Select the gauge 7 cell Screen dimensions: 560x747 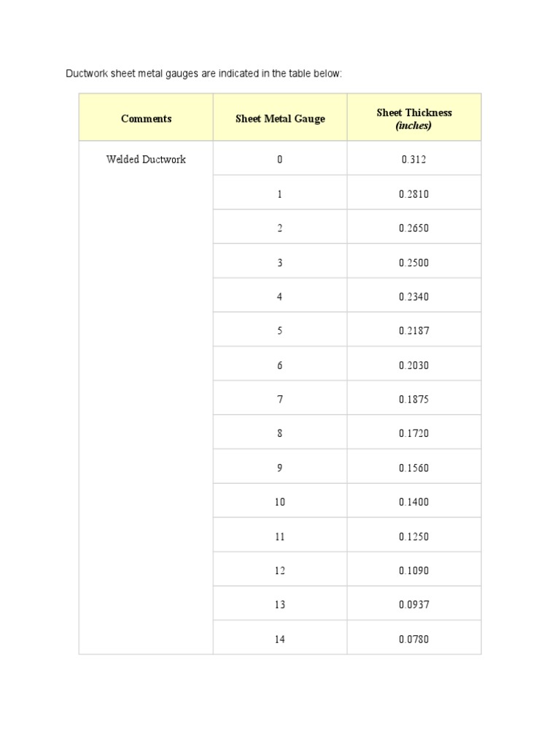tap(279, 400)
